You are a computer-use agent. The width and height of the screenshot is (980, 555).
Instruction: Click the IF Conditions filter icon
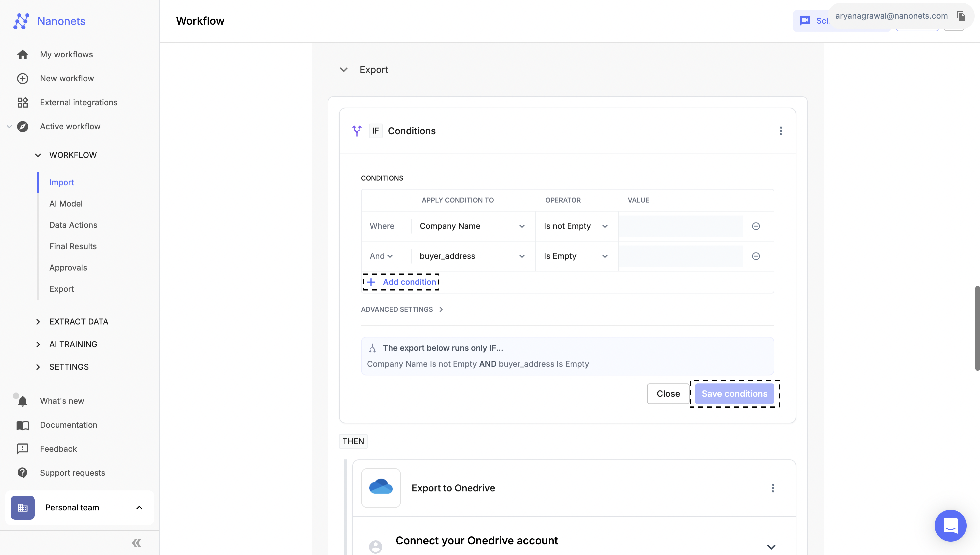[x=357, y=131]
